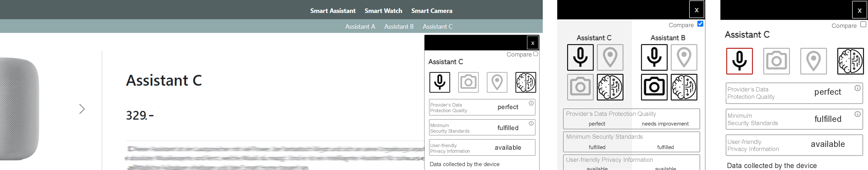Switch to Assistant B in the submenu
The height and width of the screenshot is (170, 868).
pyautogui.click(x=399, y=27)
